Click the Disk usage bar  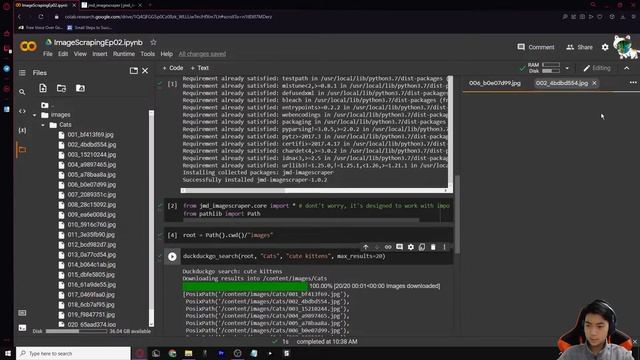click(x=76, y=331)
